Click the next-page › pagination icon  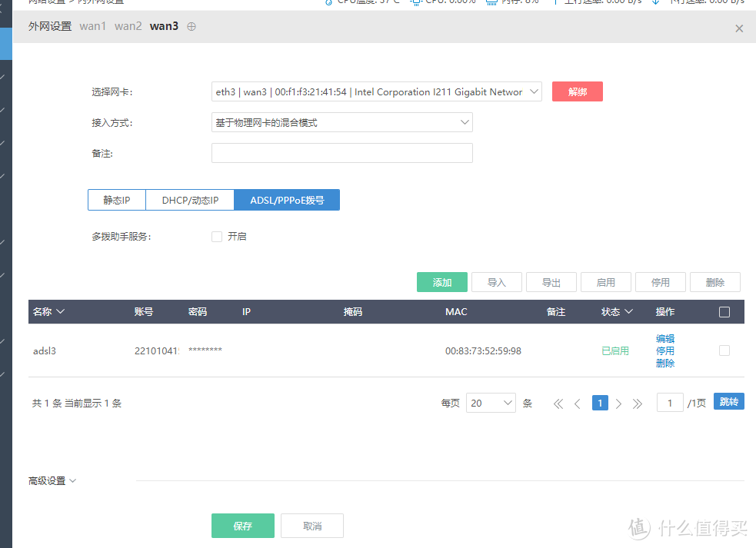[618, 403]
